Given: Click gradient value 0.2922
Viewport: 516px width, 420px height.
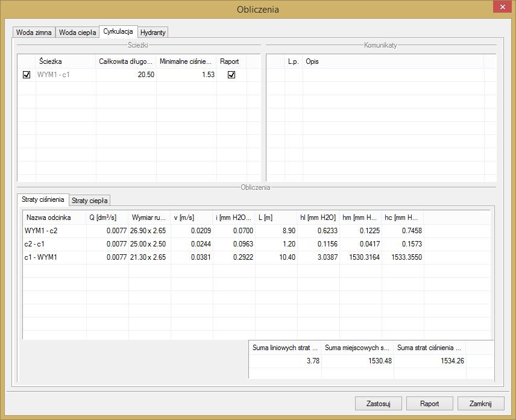Looking at the screenshot, I should pyautogui.click(x=243, y=257).
